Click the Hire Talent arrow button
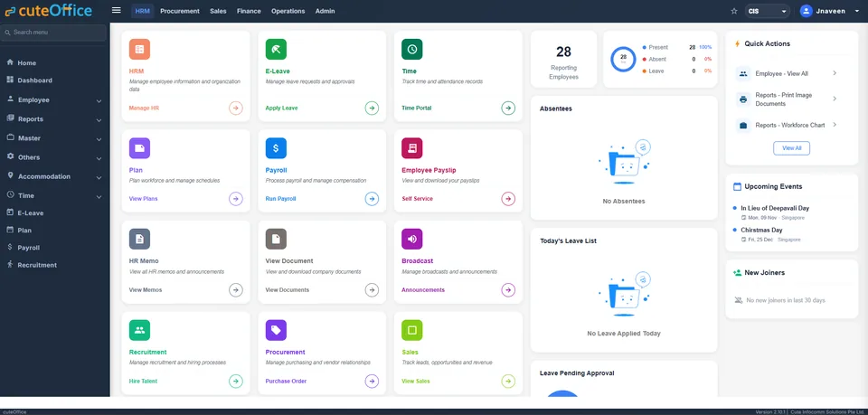The width and height of the screenshot is (868, 415). coord(236,381)
